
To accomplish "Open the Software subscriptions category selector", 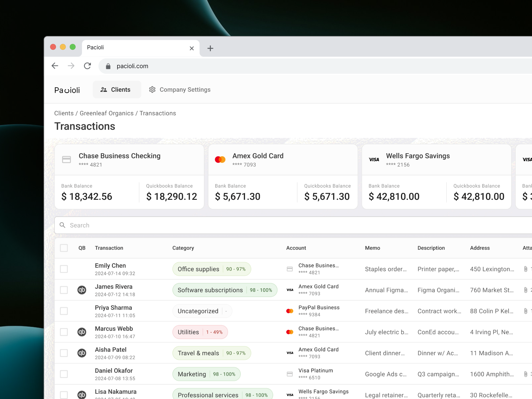I will point(225,290).
